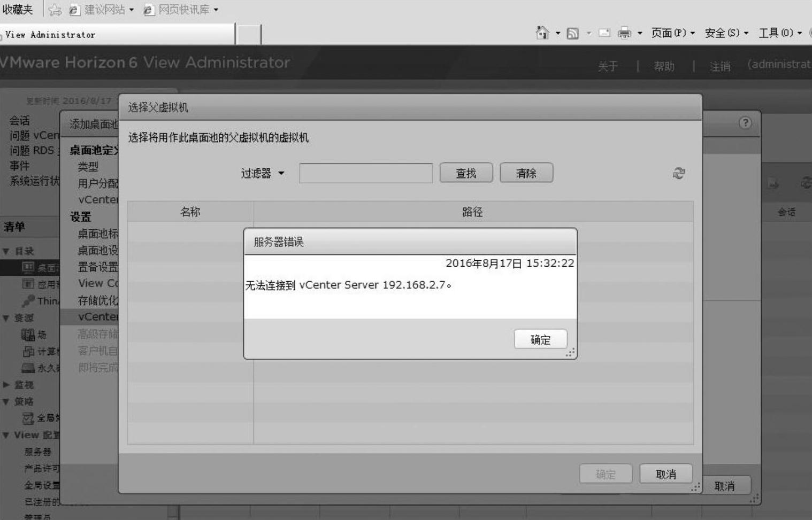This screenshot has height=520, width=812.
Task: Click the 场 farm icon
Action: pyautogui.click(x=28, y=335)
